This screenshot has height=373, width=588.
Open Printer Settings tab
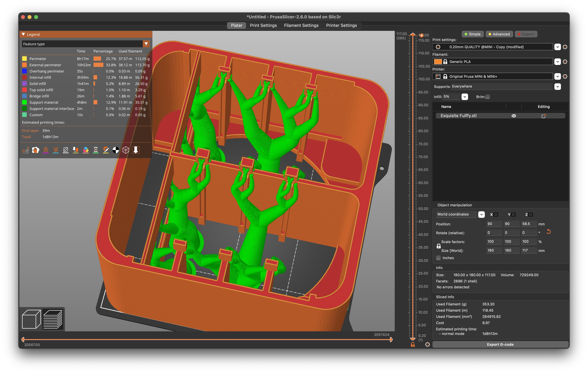click(x=341, y=25)
